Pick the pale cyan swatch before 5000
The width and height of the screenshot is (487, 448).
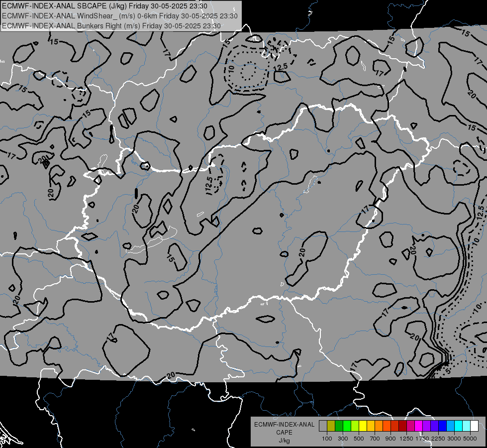[467, 426]
